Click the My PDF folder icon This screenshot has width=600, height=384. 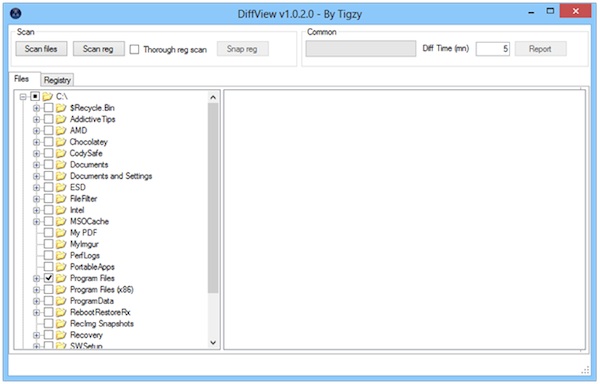point(61,233)
